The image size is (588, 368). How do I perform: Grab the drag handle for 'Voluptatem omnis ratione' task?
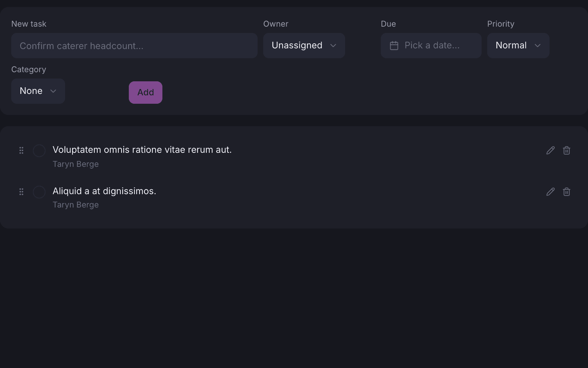tap(21, 150)
